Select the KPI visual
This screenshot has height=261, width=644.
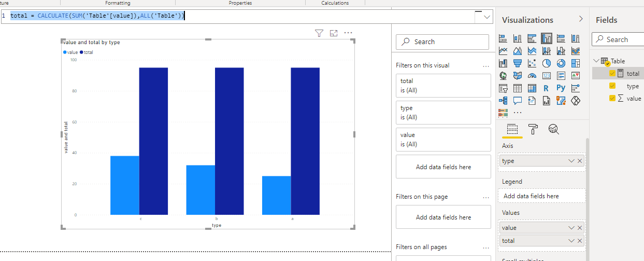(575, 76)
